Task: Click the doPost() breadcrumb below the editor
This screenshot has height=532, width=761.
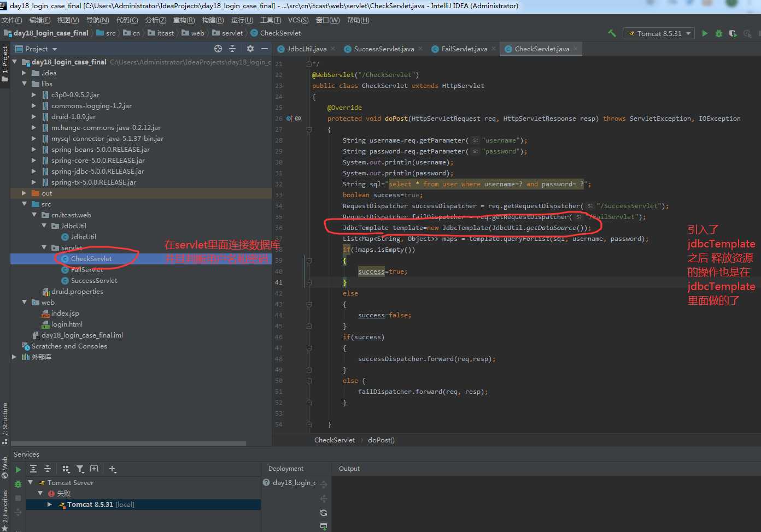Action: click(381, 440)
